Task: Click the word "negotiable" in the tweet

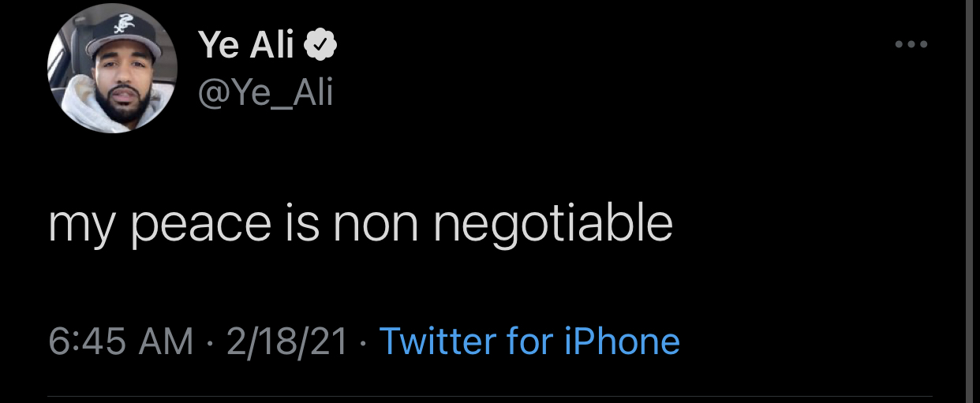Action: tap(553, 224)
